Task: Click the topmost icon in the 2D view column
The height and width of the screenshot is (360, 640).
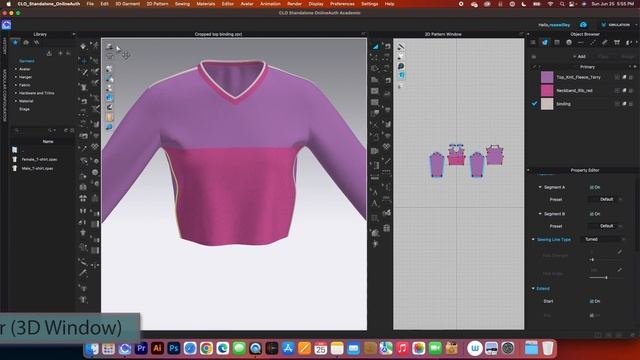Action: [x=401, y=47]
